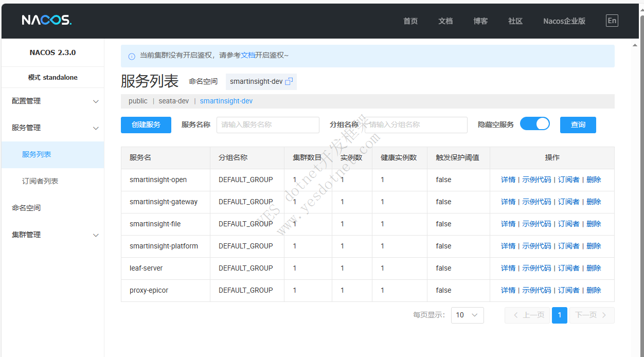Switch to the seata-dev namespace tab

click(x=174, y=101)
